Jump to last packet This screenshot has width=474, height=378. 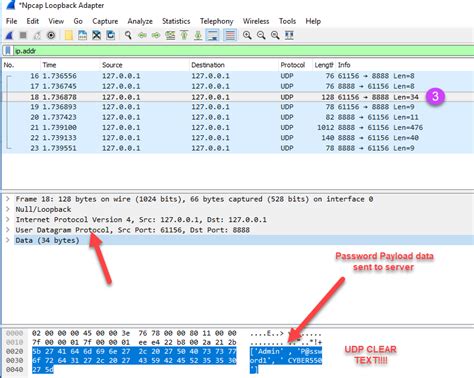(198, 35)
